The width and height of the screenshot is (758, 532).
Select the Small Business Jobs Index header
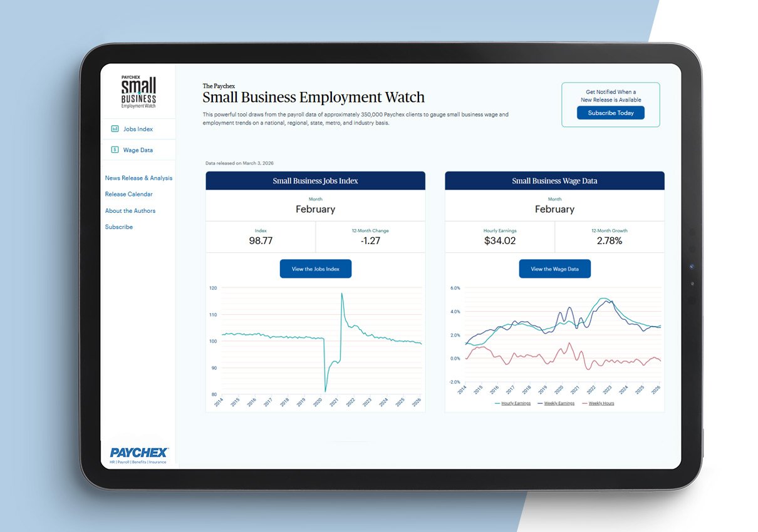pyautogui.click(x=316, y=180)
